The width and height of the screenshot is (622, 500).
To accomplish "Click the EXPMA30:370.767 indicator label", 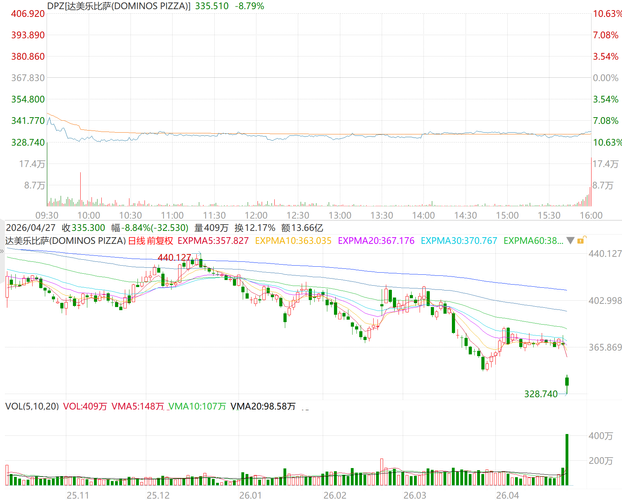I will pyautogui.click(x=459, y=240).
